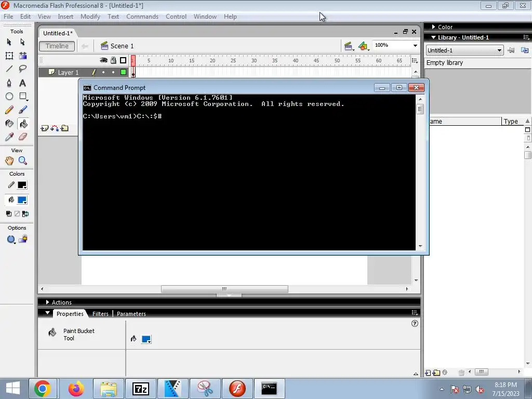Select the Hand tool
This screenshot has width=532, height=399.
(x=9, y=161)
